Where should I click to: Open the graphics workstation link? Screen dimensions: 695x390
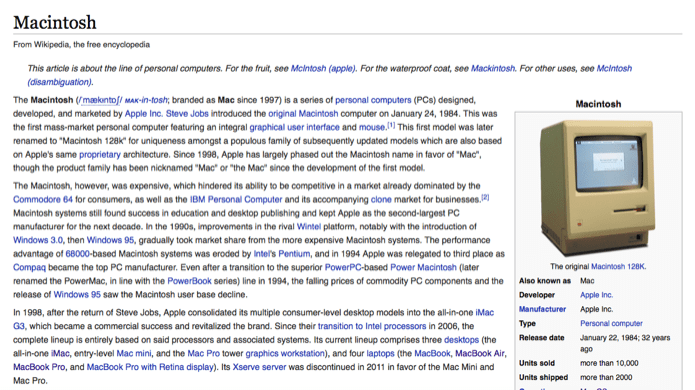pyautogui.click(x=285, y=354)
